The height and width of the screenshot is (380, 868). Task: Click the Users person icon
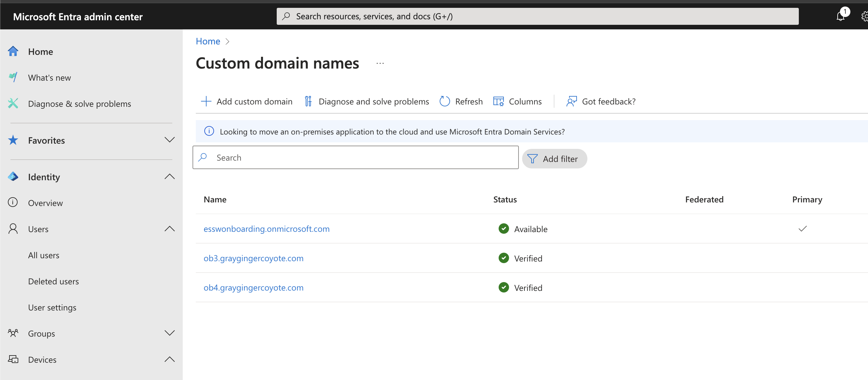pyautogui.click(x=13, y=229)
